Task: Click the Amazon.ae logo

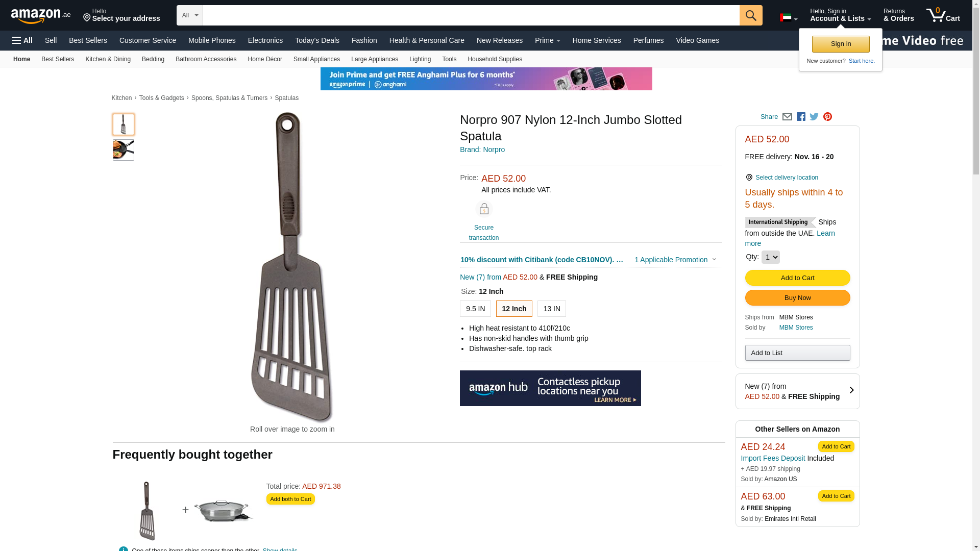Action: tap(41, 16)
